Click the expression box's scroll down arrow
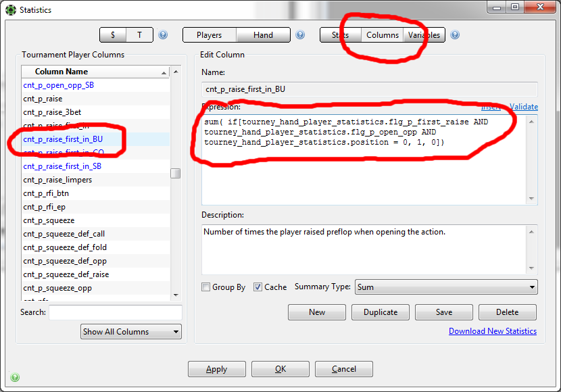Screen dimensions: 561x392 pyautogui.click(x=531, y=199)
